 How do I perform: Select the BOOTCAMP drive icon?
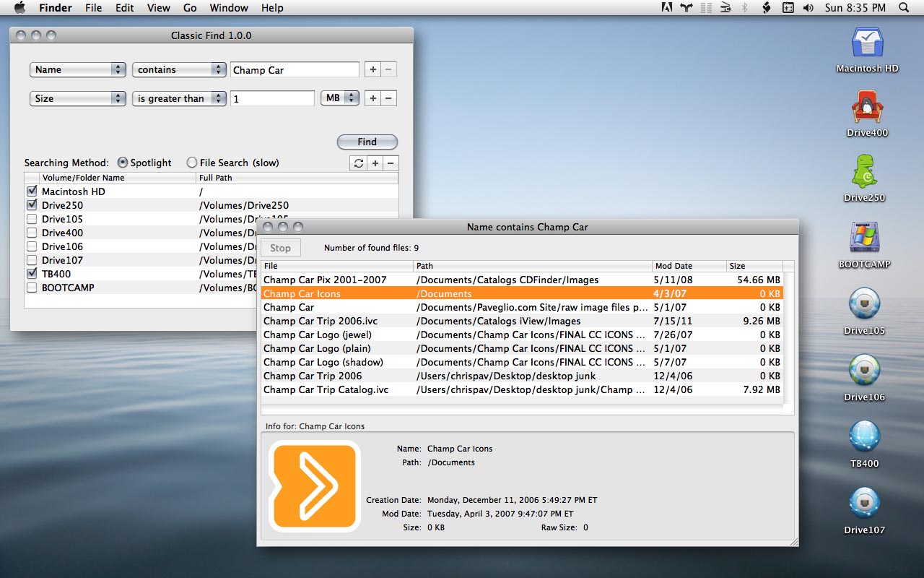(865, 238)
